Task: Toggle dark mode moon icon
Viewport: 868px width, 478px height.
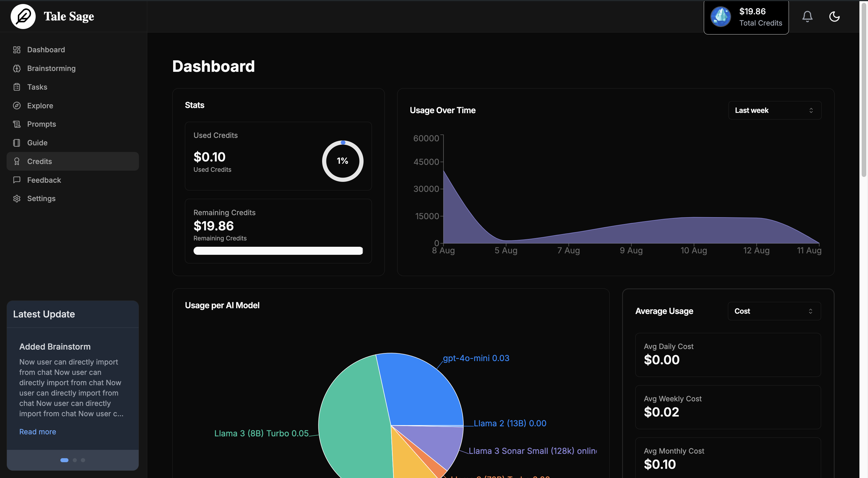Action: [x=834, y=16]
